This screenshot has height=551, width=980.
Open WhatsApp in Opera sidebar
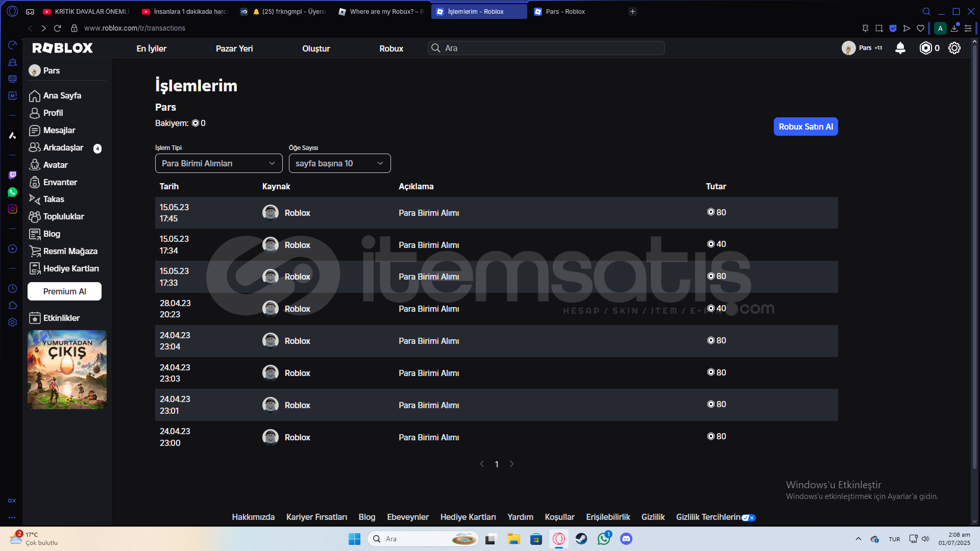coord(12,192)
